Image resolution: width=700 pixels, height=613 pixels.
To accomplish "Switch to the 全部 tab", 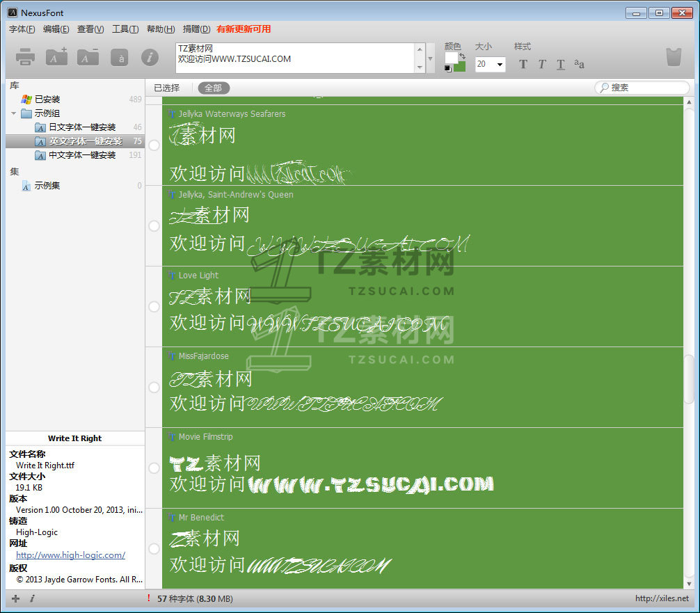I will click(x=214, y=88).
